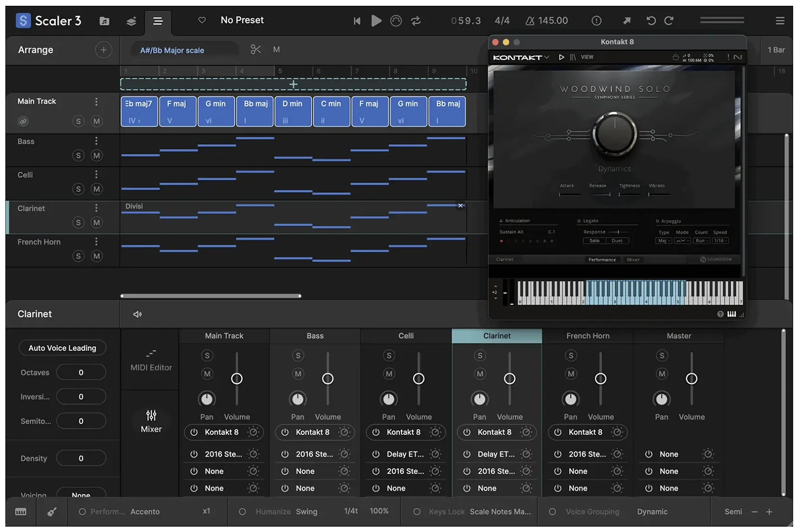This screenshot has height=532, width=798.
Task: Toggle the Clarinet audition speaker icon
Action: pyautogui.click(x=137, y=314)
